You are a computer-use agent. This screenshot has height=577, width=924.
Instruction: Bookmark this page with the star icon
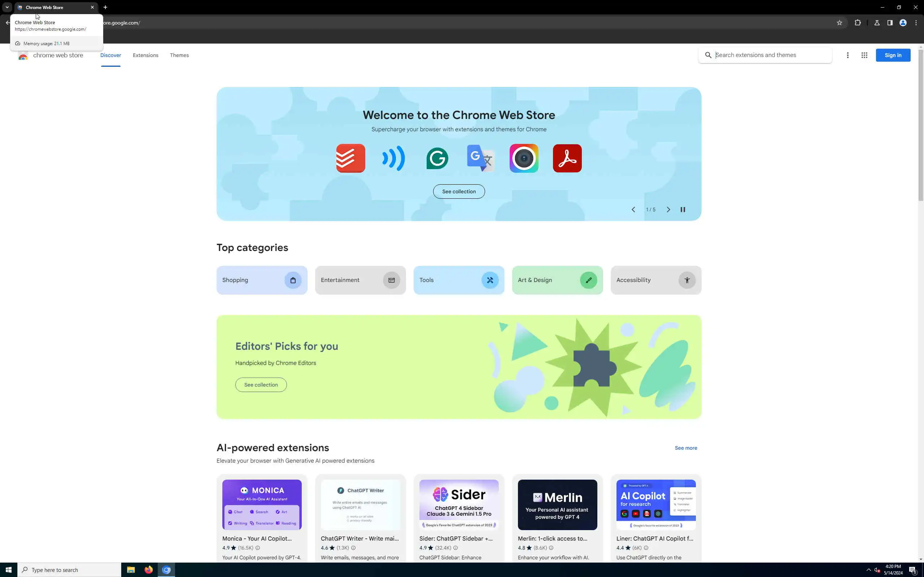coord(839,23)
